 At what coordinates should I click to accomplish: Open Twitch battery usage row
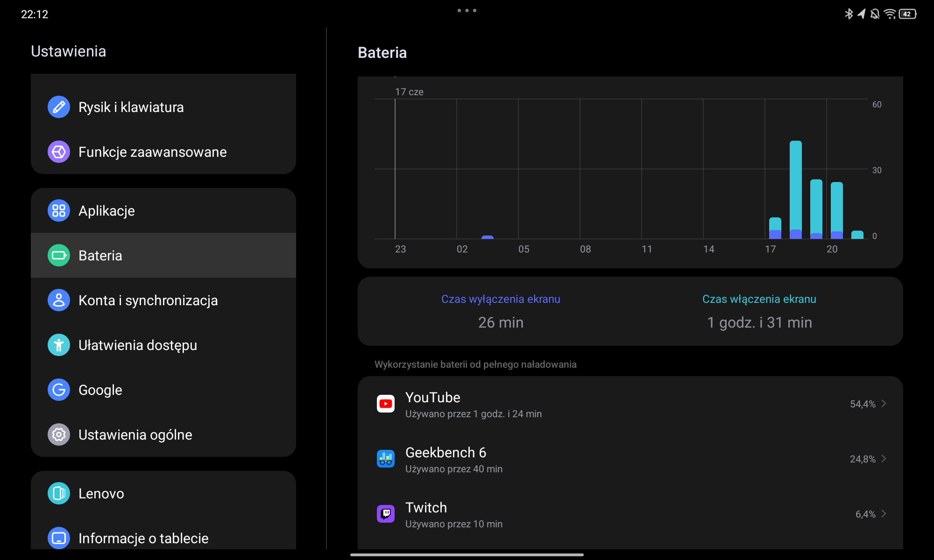pyautogui.click(x=630, y=514)
